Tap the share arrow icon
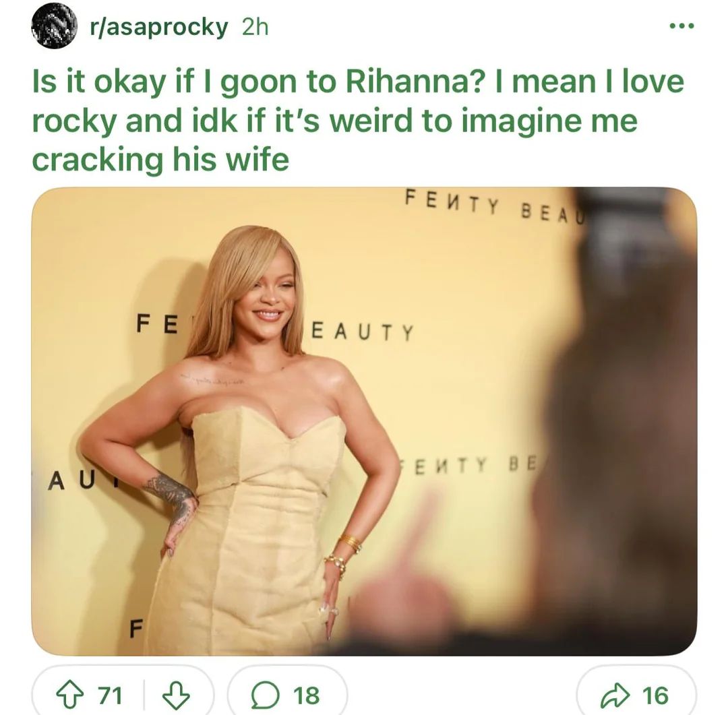 coord(615,695)
